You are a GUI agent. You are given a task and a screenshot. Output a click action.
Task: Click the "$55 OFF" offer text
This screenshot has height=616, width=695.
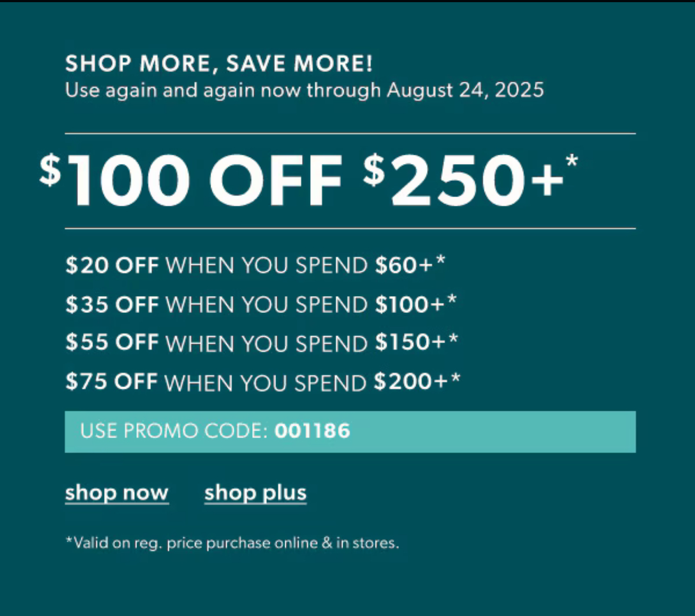112,343
